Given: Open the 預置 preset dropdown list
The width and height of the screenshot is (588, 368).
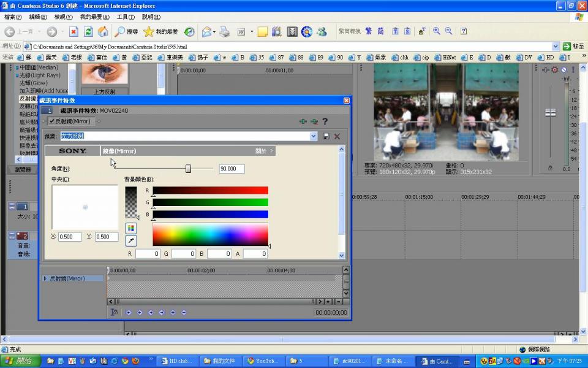Looking at the screenshot, I should [314, 136].
